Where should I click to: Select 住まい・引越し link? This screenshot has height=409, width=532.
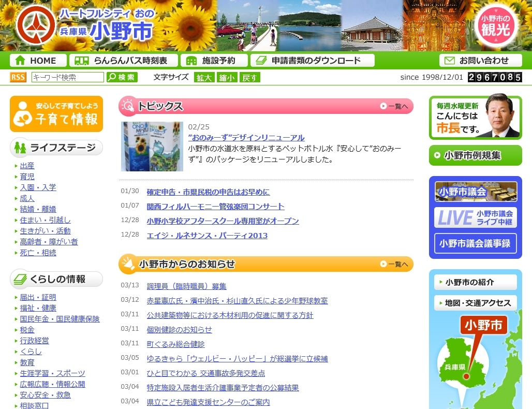pyautogui.click(x=45, y=220)
